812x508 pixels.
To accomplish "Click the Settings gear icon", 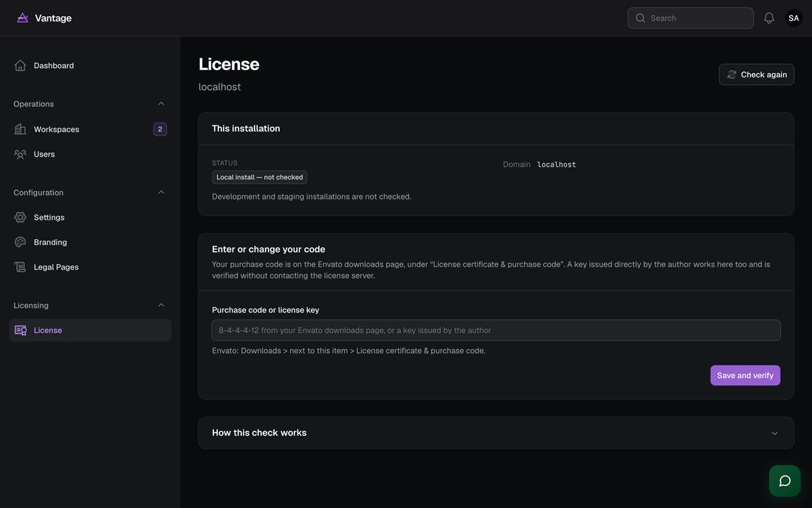I will point(20,217).
